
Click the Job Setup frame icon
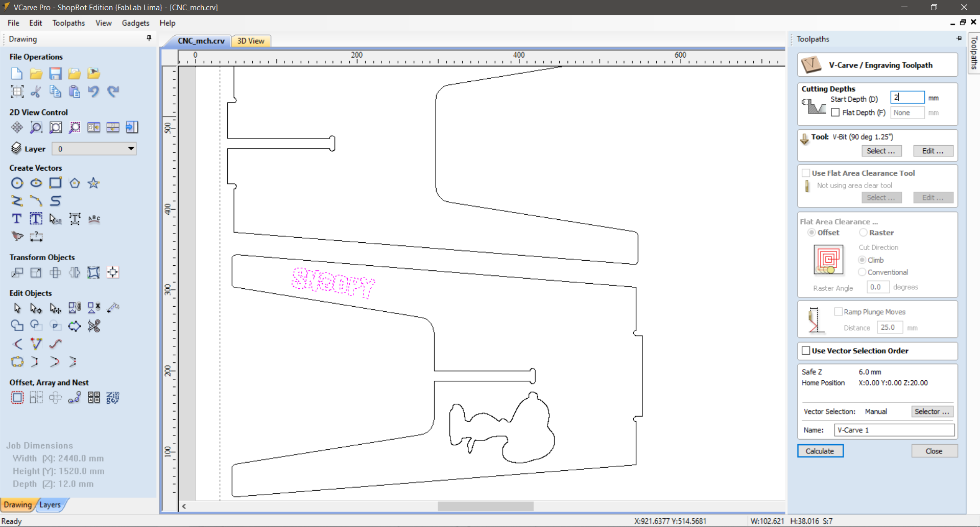pos(17,91)
